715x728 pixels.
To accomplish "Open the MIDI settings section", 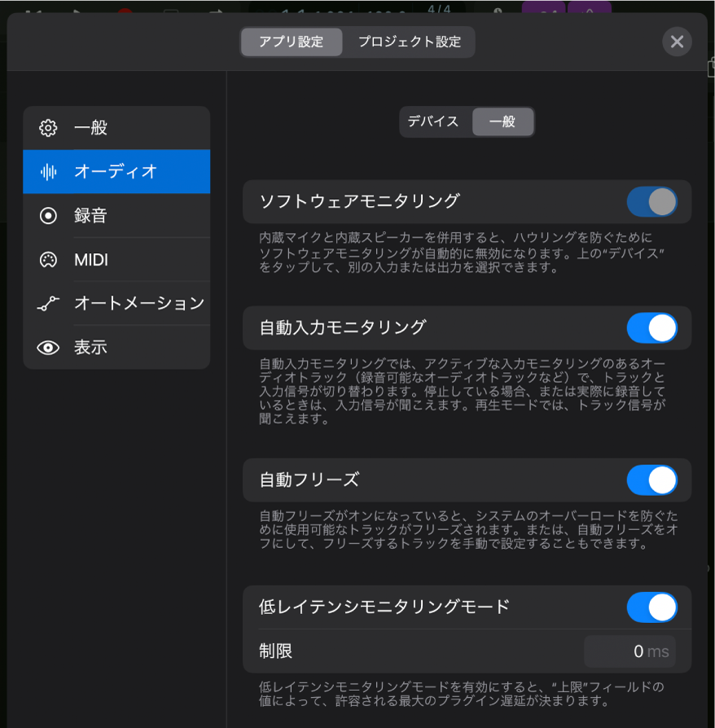I will 90,260.
